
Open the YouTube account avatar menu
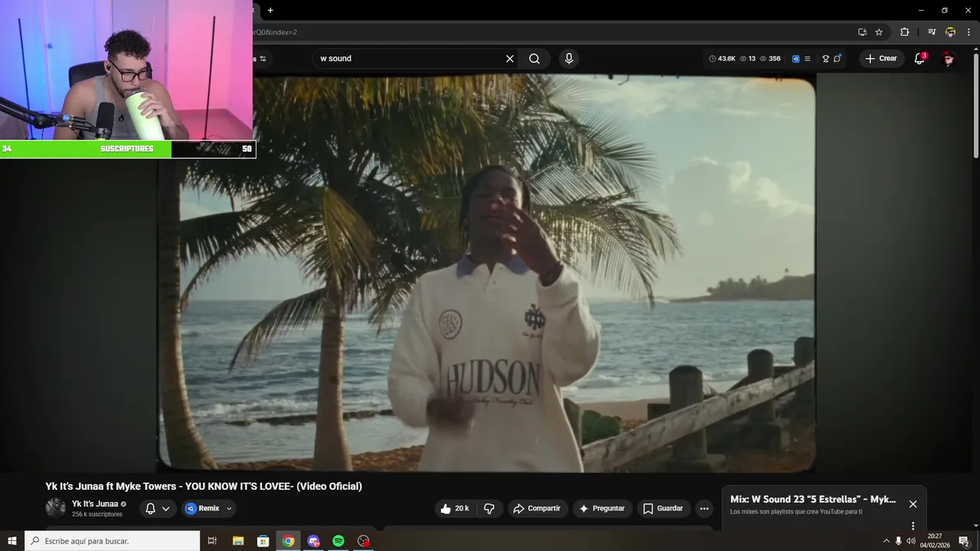949,59
